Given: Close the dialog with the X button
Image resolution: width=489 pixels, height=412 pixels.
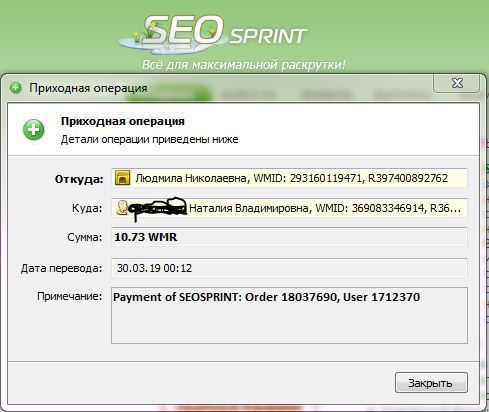Looking at the screenshot, I should (x=456, y=83).
